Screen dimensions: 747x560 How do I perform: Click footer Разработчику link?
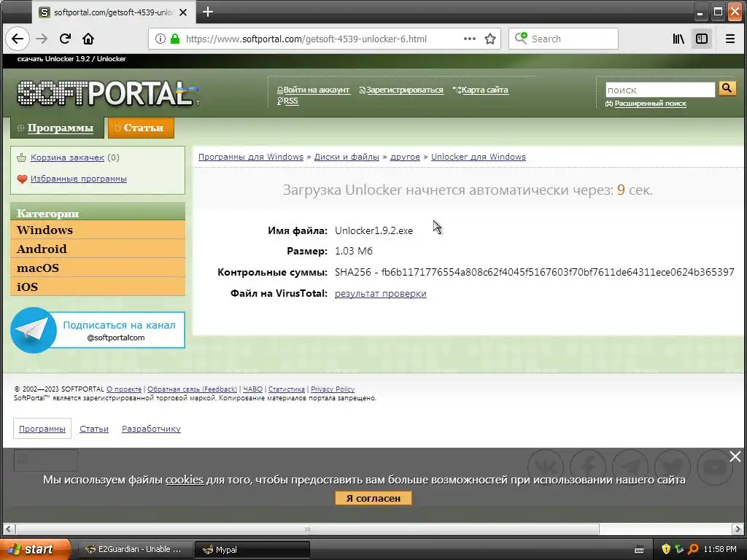151,429
